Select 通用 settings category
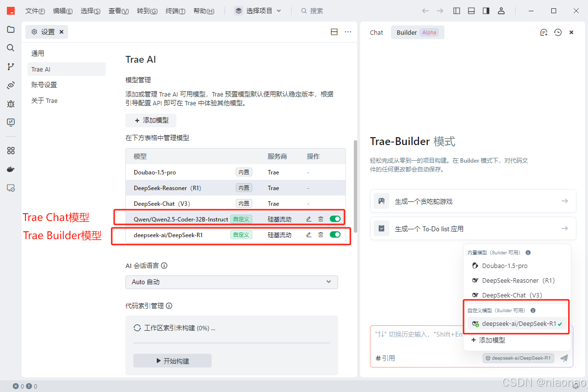 coord(67,53)
